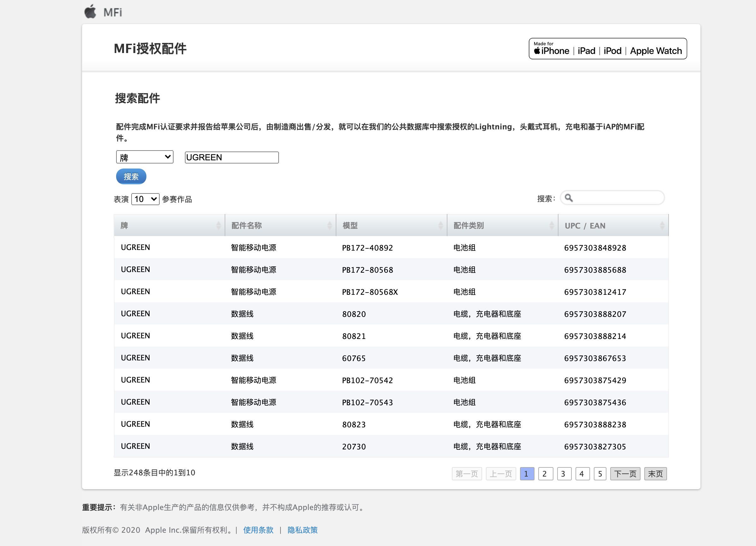Click the table search box at top right

click(x=617, y=198)
